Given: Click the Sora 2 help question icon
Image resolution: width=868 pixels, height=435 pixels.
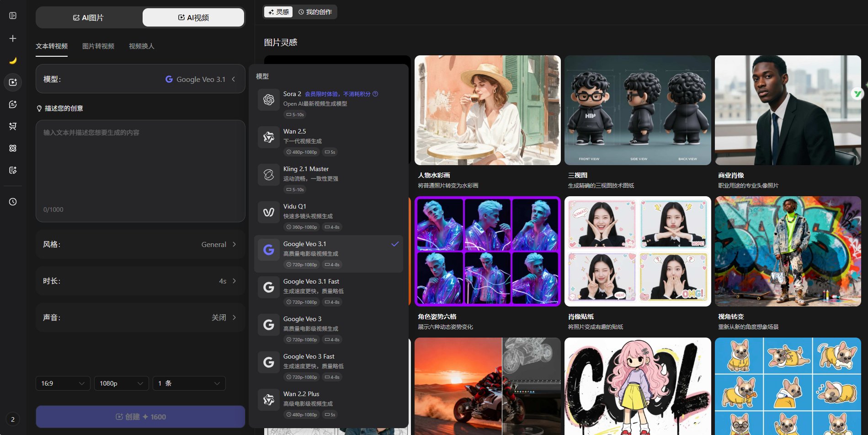Looking at the screenshot, I should tap(375, 94).
